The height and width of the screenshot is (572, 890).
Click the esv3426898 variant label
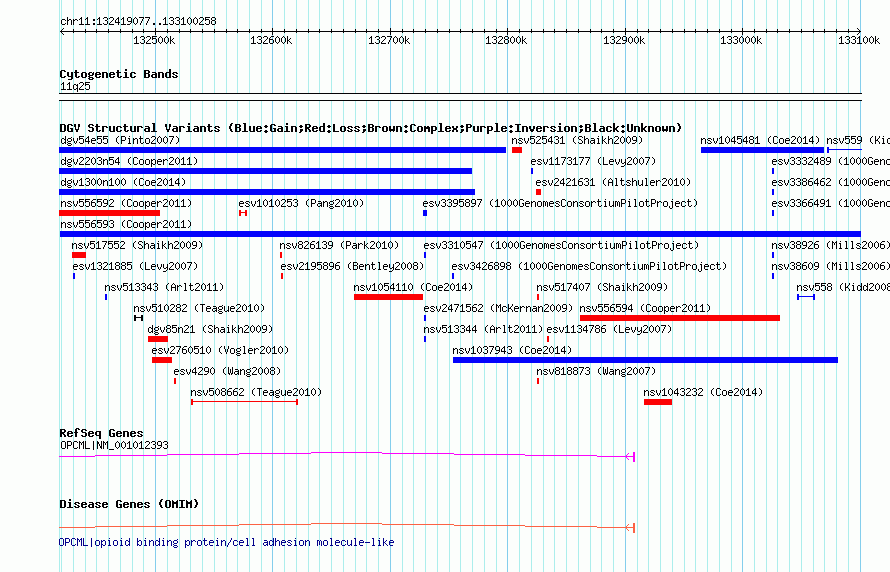(589, 266)
